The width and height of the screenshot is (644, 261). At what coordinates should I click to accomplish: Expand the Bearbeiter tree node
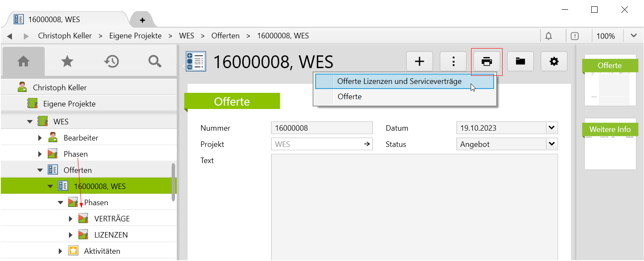[40, 138]
